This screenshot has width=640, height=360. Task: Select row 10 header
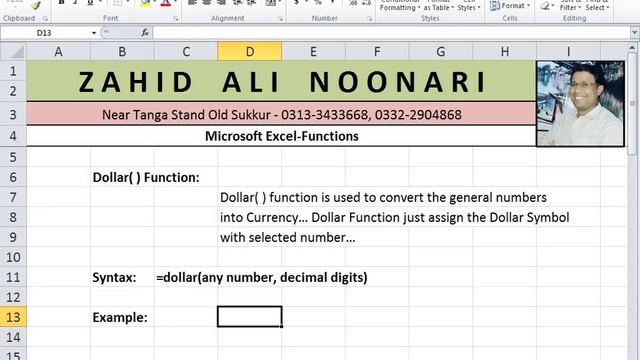click(x=13, y=257)
